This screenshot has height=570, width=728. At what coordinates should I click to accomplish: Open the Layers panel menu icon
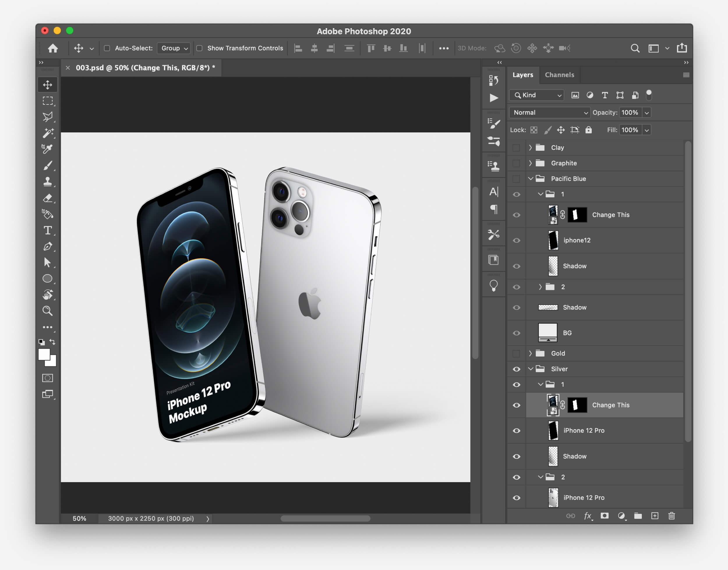pos(686,75)
